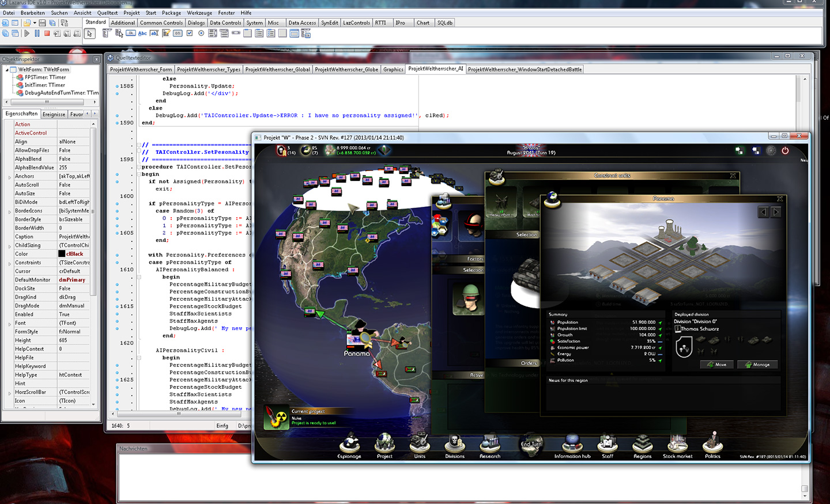Click the Objektinspektor properties scrollbar
The image size is (830, 504).
click(x=93, y=264)
